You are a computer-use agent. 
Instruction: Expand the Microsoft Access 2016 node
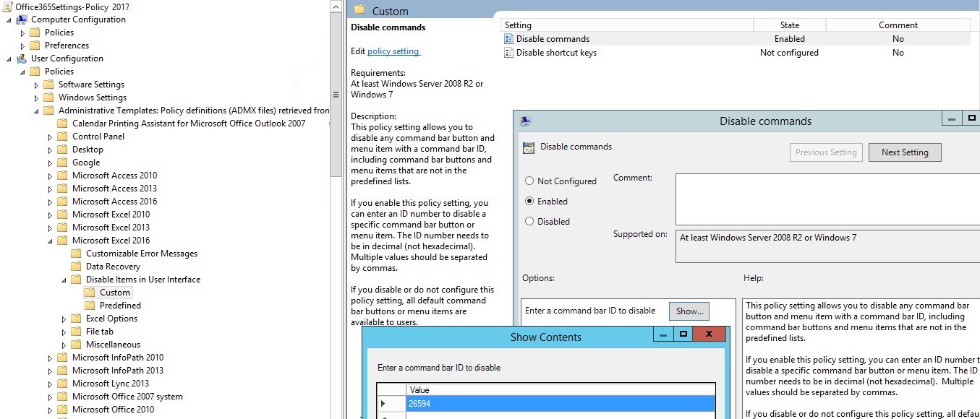pyautogui.click(x=51, y=202)
